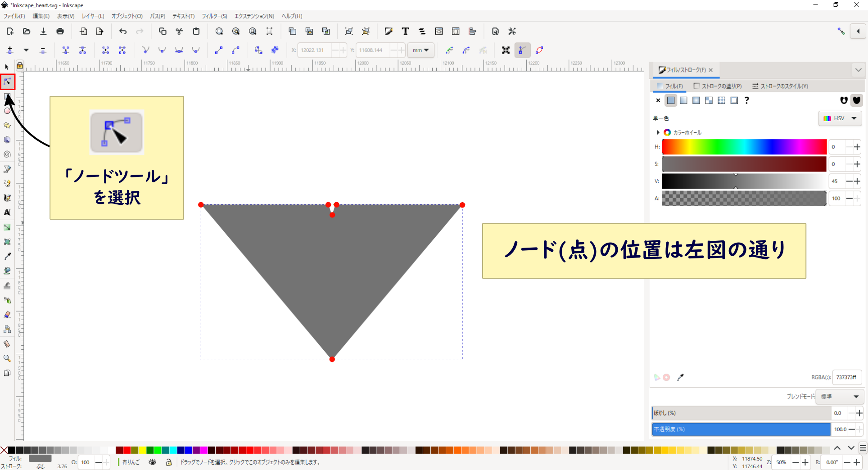
Task: Open the HSV color mode dropdown
Action: [x=840, y=118]
